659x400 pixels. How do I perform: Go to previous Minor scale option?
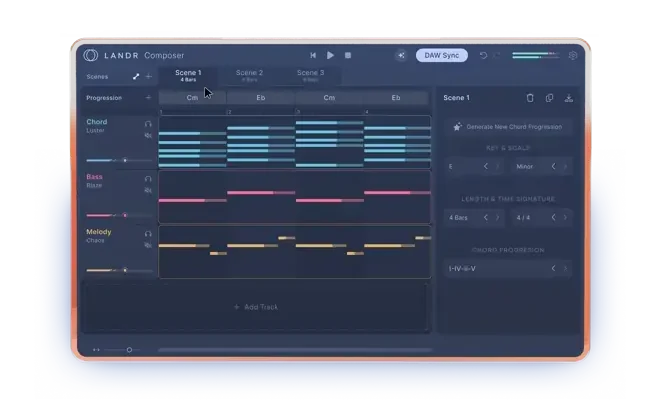pyautogui.click(x=552, y=166)
